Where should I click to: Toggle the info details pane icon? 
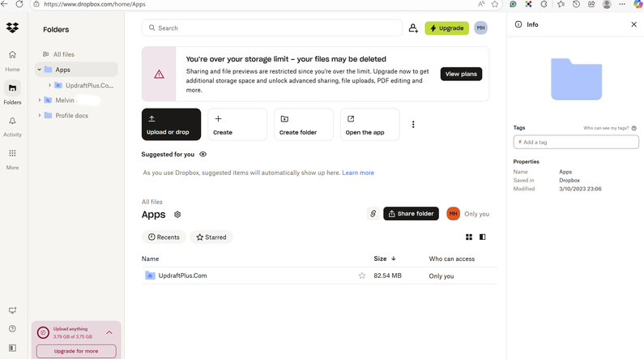pyautogui.click(x=483, y=237)
